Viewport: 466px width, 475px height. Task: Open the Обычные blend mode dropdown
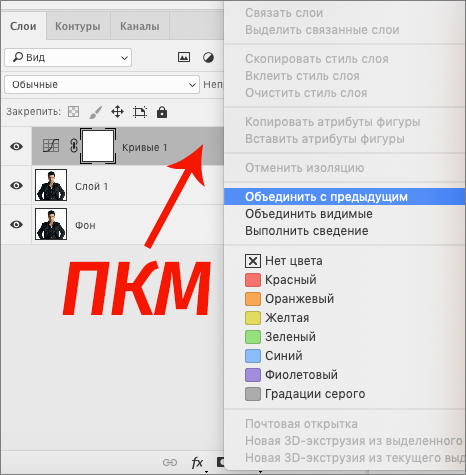(x=102, y=85)
